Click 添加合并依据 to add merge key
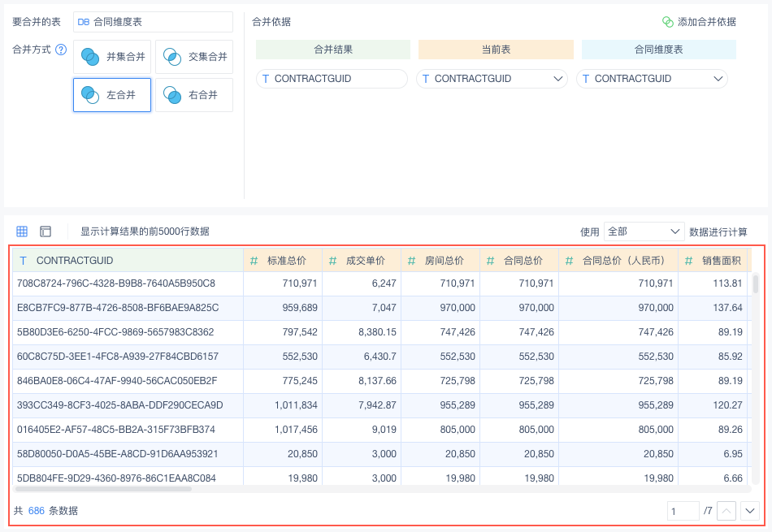 pos(706,22)
